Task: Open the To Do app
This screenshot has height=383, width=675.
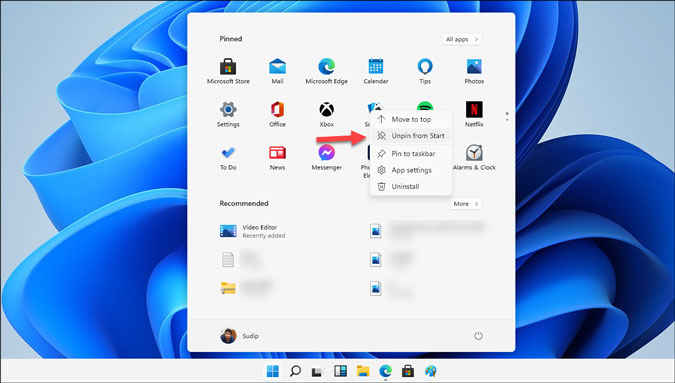Action: (228, 158)
